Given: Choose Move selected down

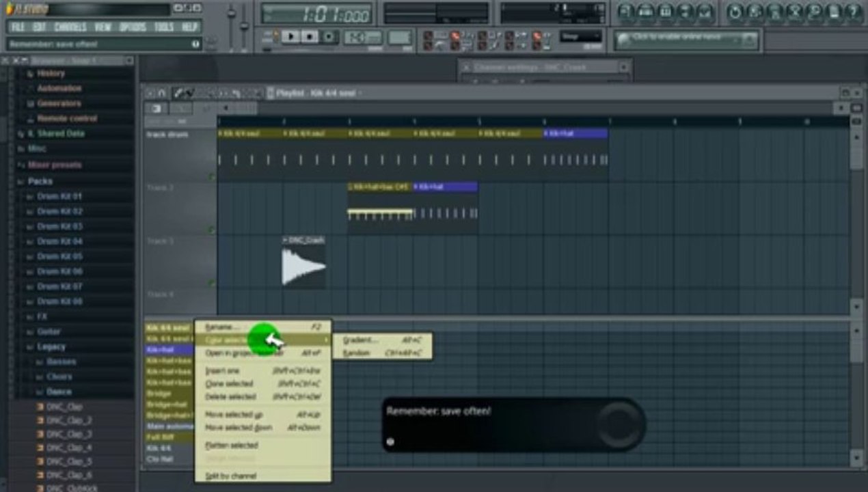Looking at the screenshot, I should point(263,428).
